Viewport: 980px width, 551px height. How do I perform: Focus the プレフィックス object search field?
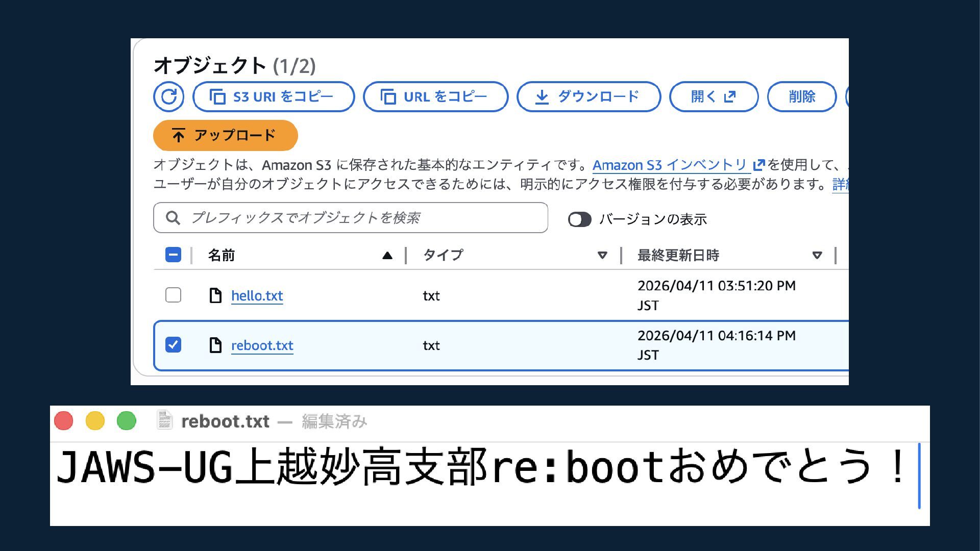(357, 218)
